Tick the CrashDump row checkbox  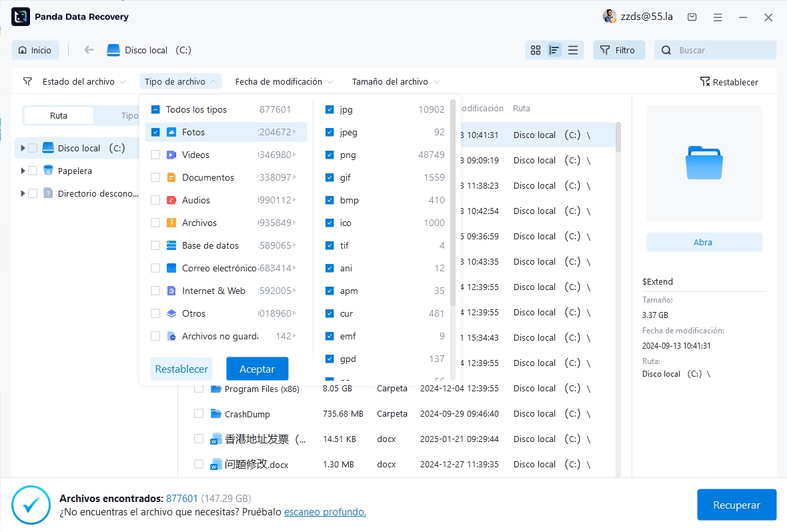point(199,413)
